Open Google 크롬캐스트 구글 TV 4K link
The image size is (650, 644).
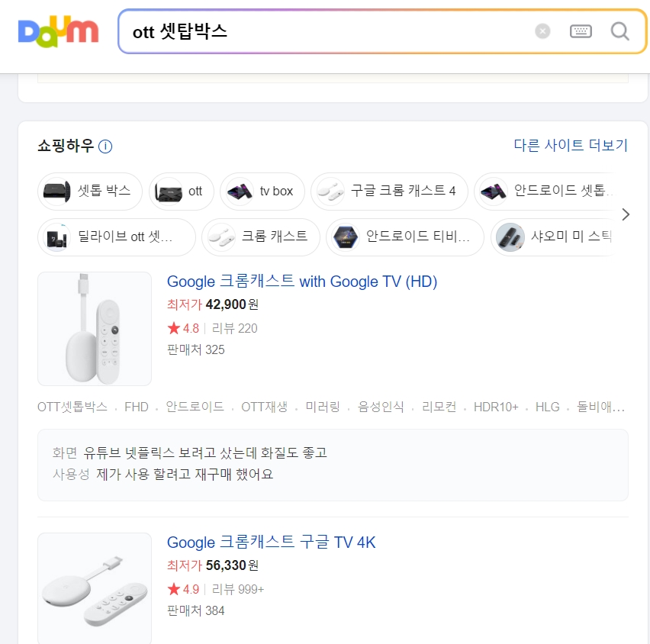[x=271, y=543]
